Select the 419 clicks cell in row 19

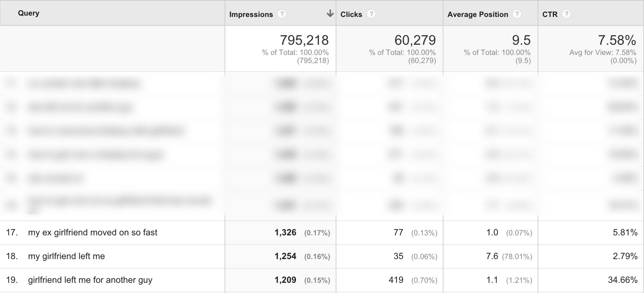click(x=396, y=280)
